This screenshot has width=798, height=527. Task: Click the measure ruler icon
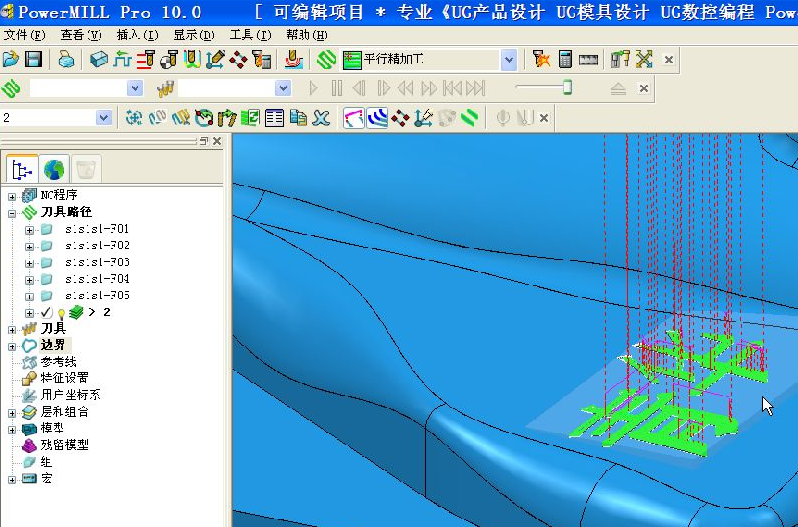click(x=589, y=59)
